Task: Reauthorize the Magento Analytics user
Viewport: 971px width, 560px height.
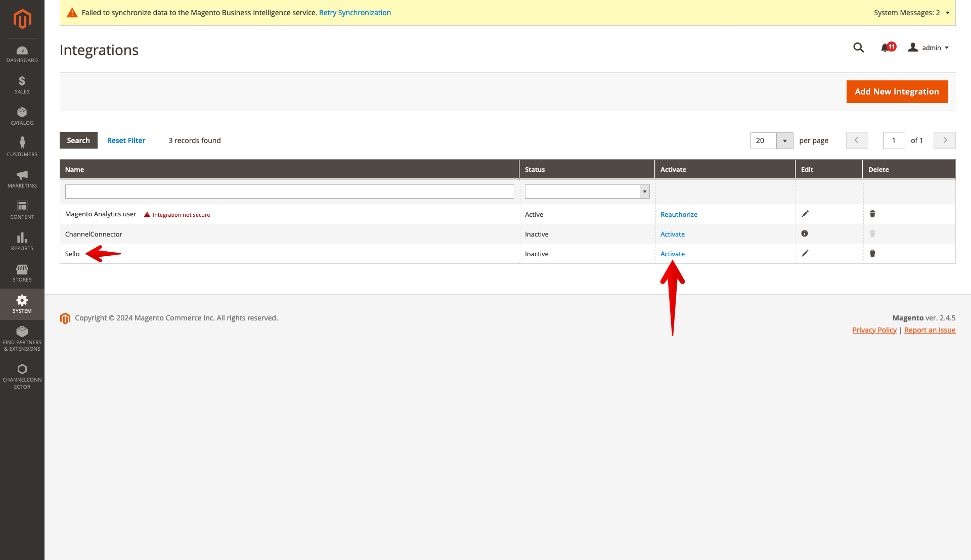Action: coord(679,214)
